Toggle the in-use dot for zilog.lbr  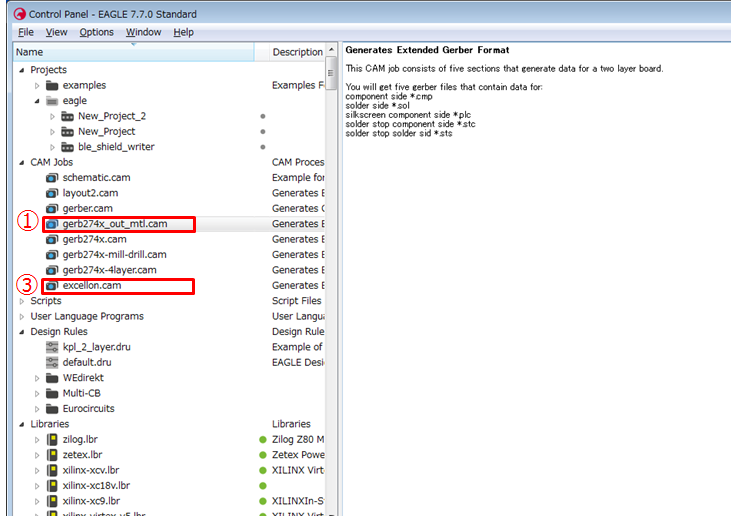(263, 440)
